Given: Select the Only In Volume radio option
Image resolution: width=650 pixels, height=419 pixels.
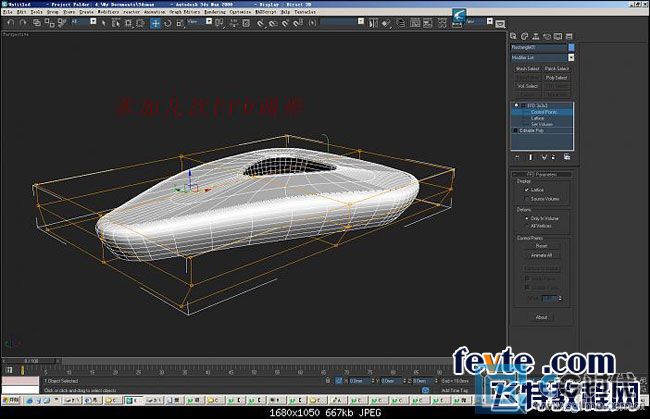Looking at the screenshot, I should 527,218.
